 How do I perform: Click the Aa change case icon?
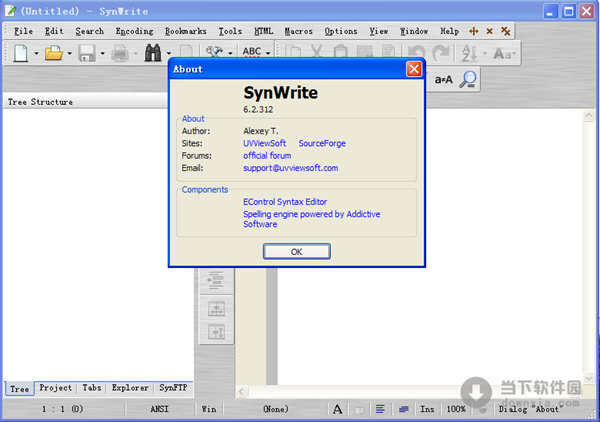click(x=504, y=54)
